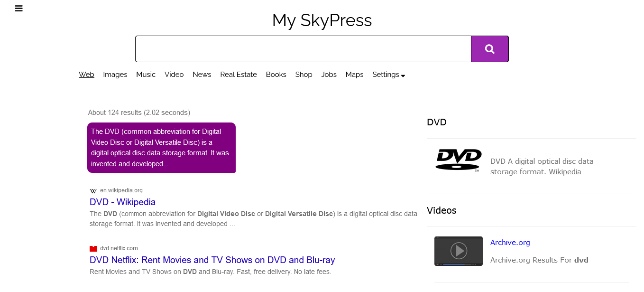Viewport: 644px width, 292px height.
Task: Open the hamburger menu icon
Action: point(19,9)
